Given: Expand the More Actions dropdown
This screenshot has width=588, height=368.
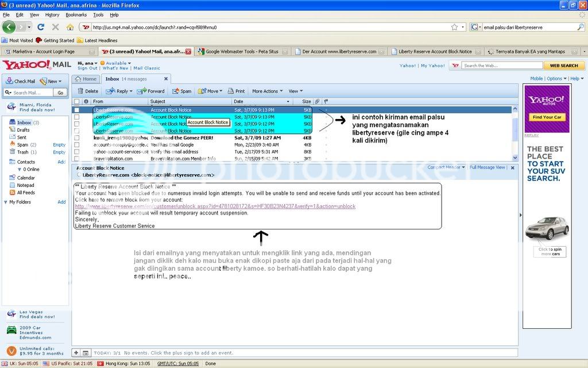Looking at the screenshot, I should [267, 91].
